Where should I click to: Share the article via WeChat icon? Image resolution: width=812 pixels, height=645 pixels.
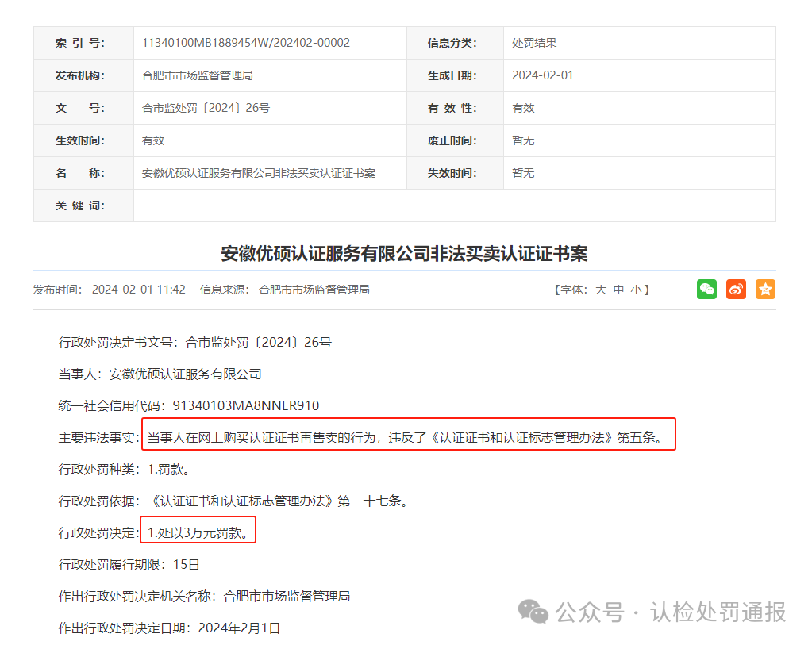(x=706, y=289)
